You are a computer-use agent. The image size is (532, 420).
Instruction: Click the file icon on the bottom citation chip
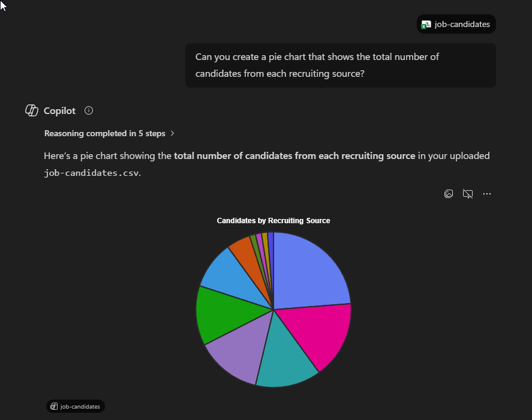54,407
